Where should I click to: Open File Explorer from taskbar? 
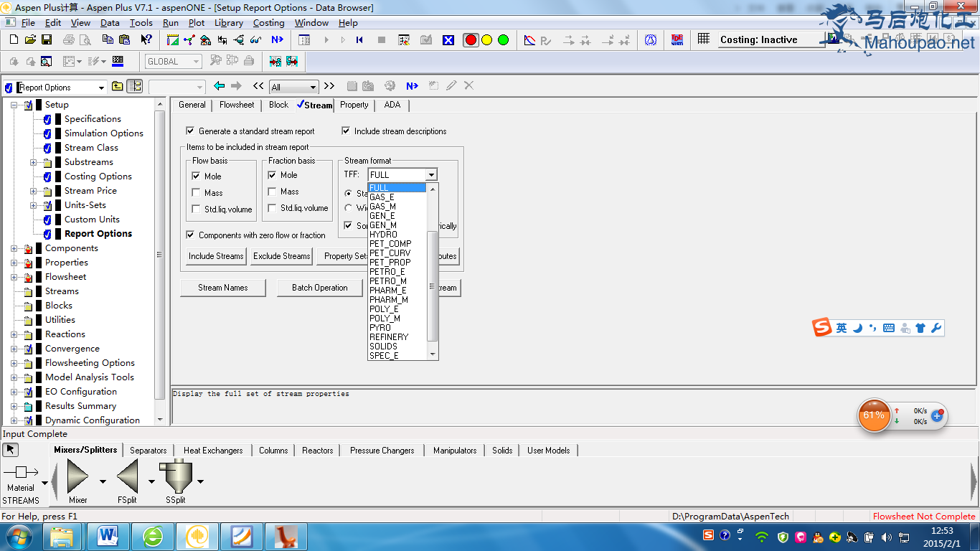click(x=62, y=536)
